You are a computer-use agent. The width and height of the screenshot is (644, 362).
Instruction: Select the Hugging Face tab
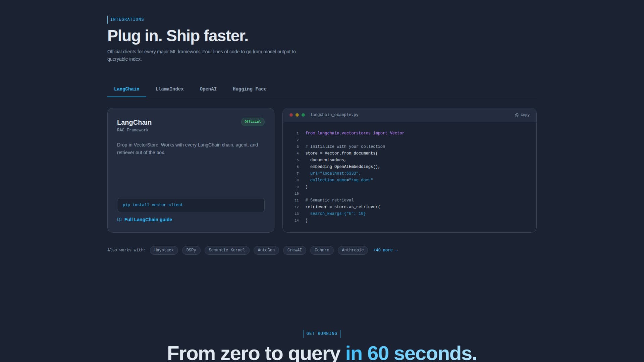point(250,89)
